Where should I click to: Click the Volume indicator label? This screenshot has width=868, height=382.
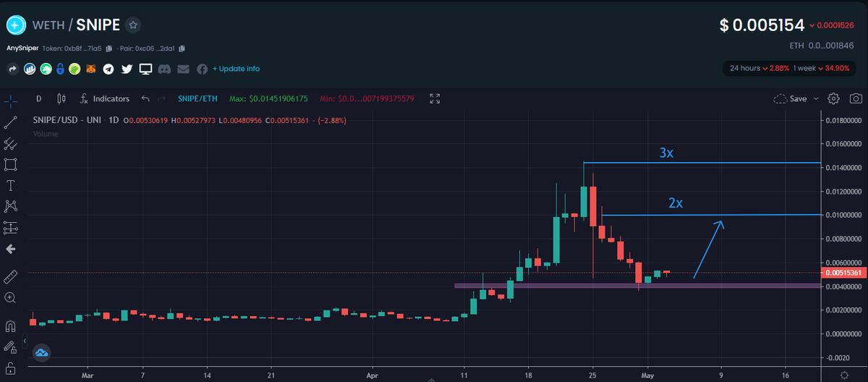point(46,134)
